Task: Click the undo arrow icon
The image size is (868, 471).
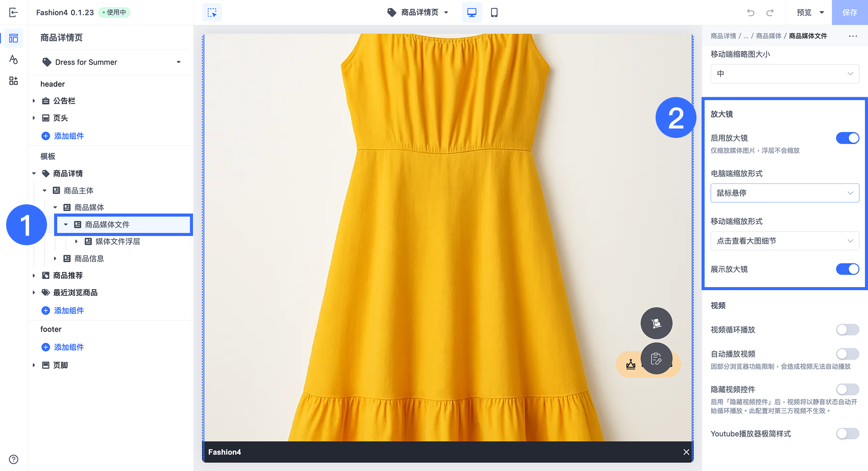Action: pyautogui.click(x=751, y=12)
